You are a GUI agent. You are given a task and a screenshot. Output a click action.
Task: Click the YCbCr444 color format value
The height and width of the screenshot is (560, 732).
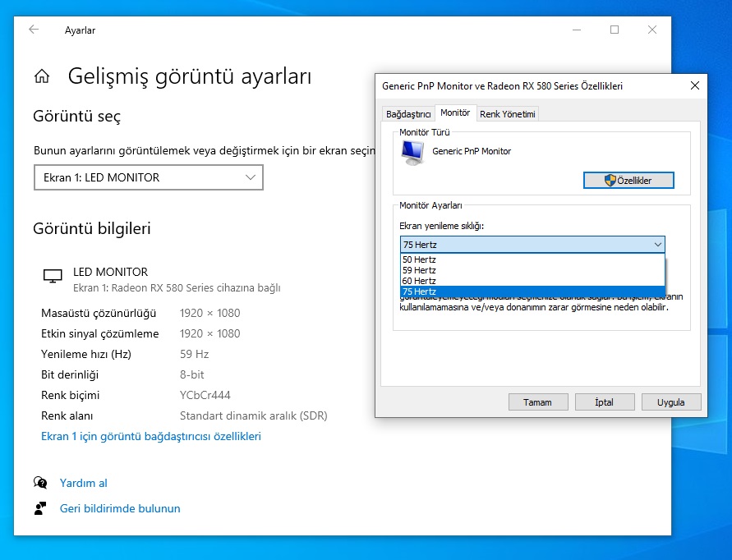[x=205, y=395]
